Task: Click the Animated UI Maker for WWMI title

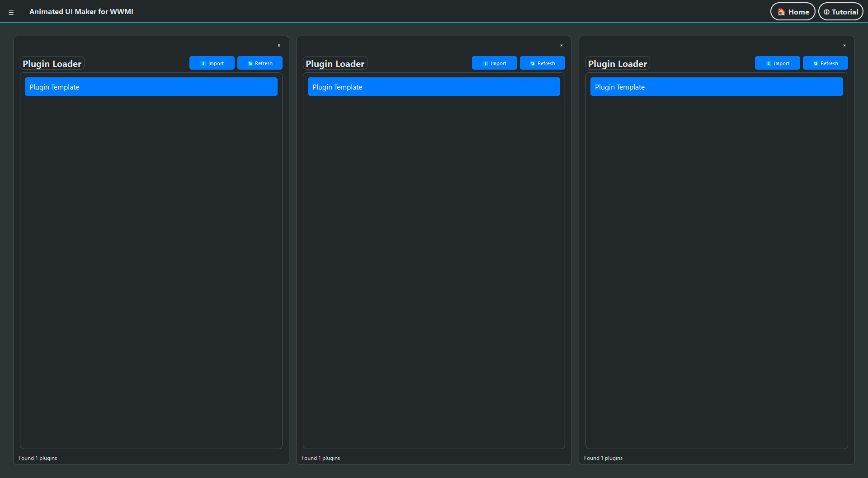Action: [81, 11]
